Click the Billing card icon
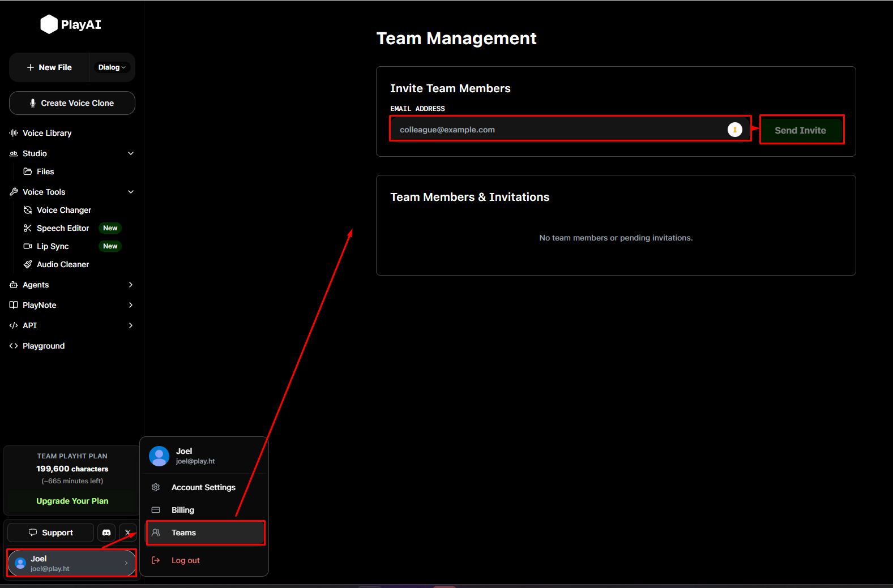 tap(156, 510)
